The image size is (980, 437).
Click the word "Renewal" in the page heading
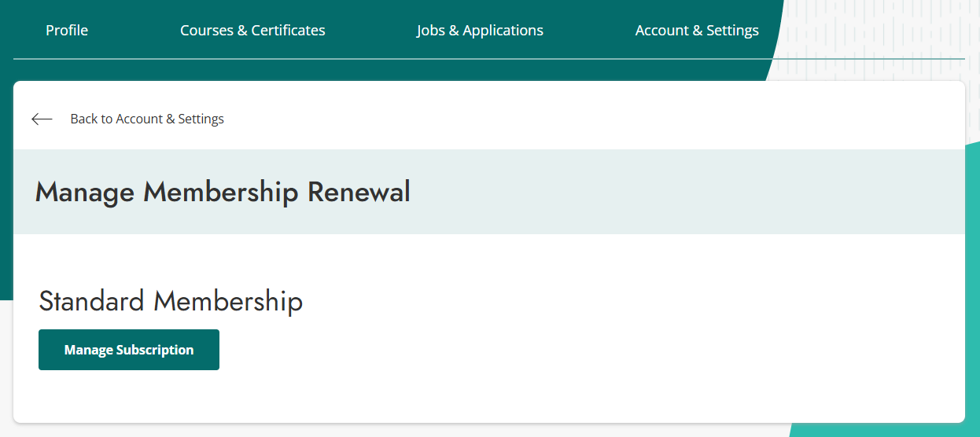click(x=359, y=192)
